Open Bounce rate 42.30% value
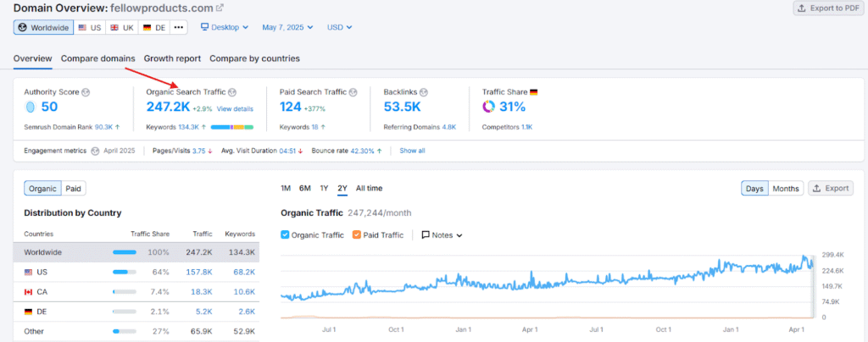The image size is (868, 342). pos(362,151)
